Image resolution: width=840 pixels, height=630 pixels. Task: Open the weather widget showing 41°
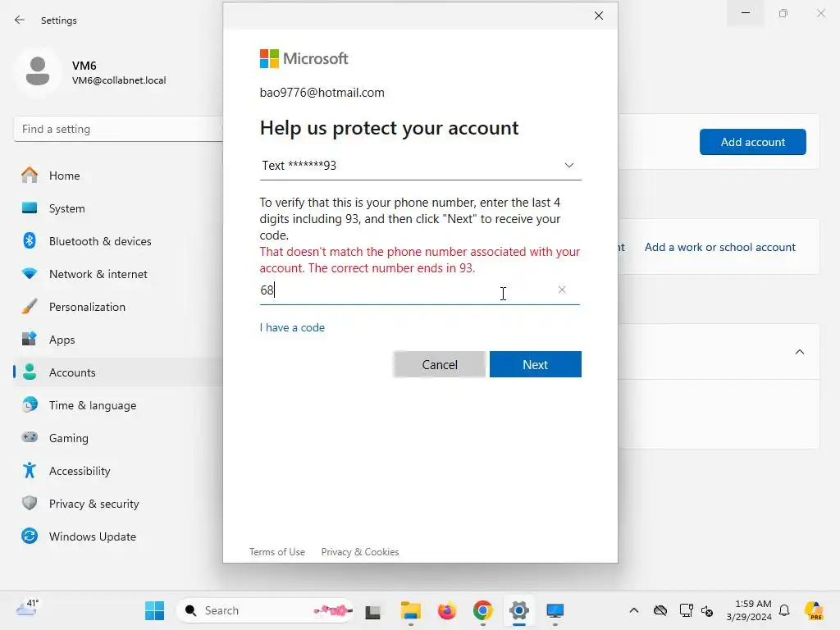pyautogui.click(x=27, y=608)
